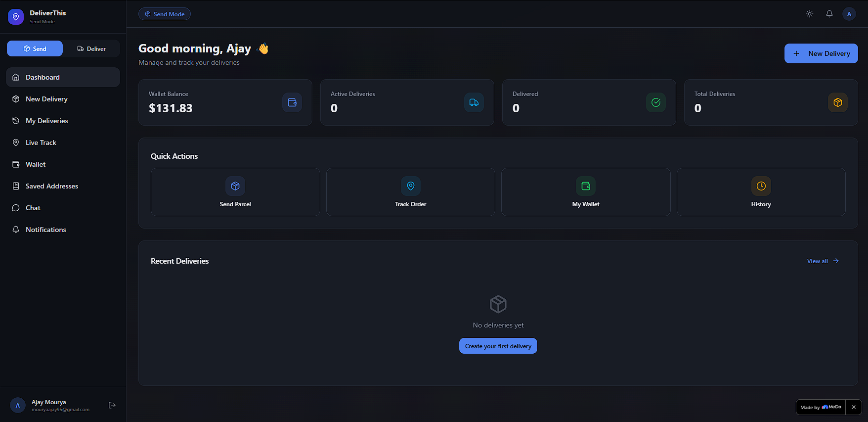Click the Chat bubble icon in sidebar

click(16, 208)
